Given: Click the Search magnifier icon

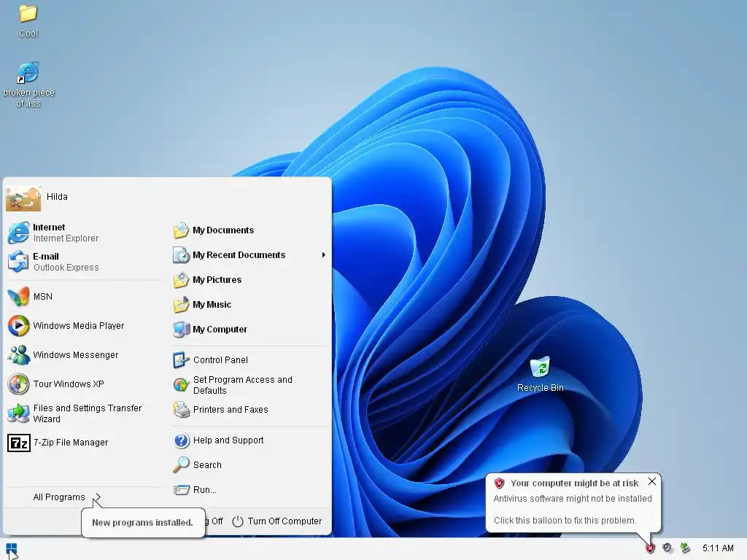Looking at the screenshot, I should pos(181,464).
